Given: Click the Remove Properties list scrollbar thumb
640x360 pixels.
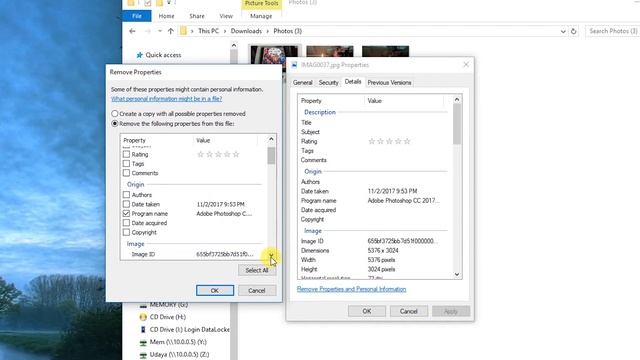Looking at the screenshot, I should pyautogui.click(x=271, y=156).
